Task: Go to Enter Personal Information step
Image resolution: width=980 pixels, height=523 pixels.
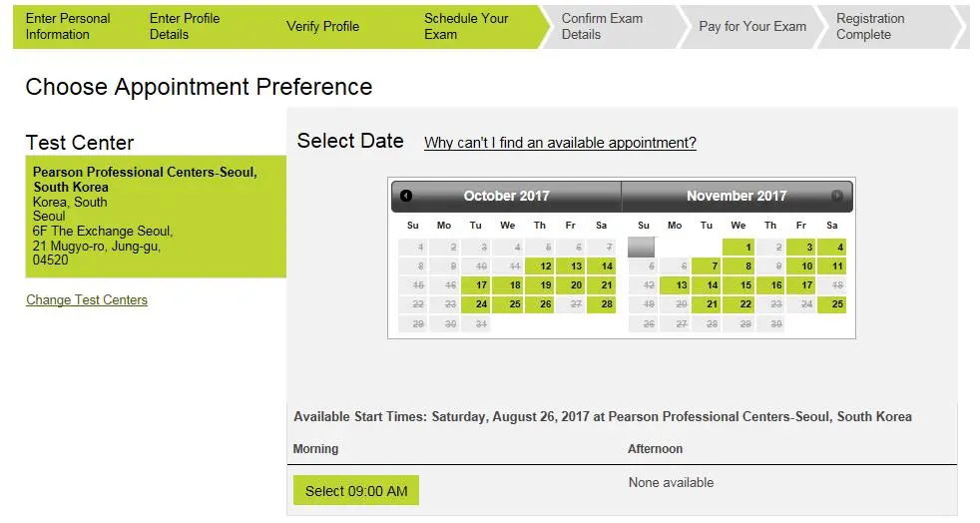Action: click(x=68, y=26)
